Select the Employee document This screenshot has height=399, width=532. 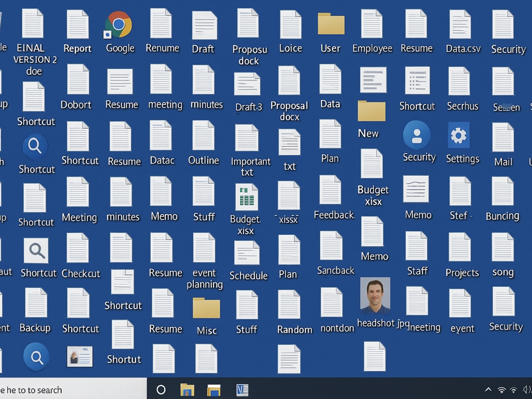[x=372, y=24]
